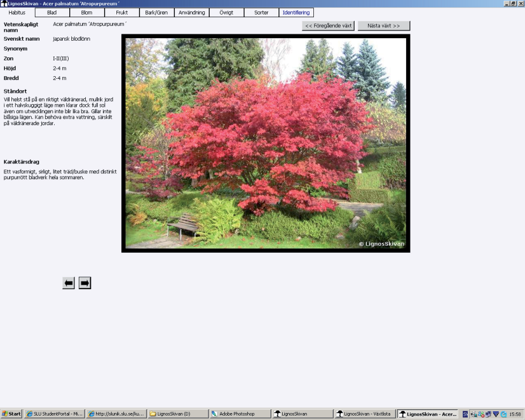Click the Föregående växt button

point(328,26)
